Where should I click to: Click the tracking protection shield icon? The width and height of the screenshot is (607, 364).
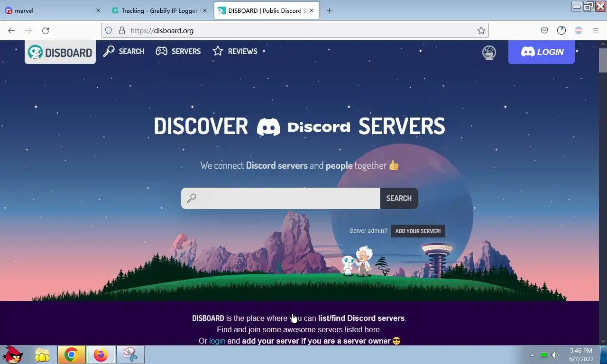coord(109,30)
